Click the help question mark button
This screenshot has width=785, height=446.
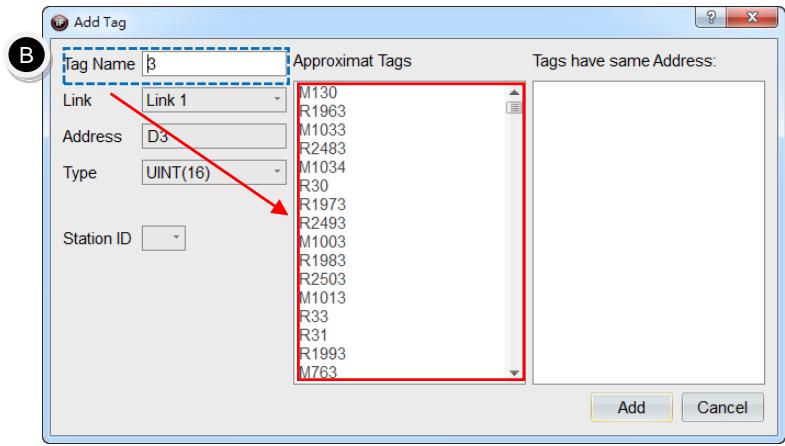tap(711, 18)
